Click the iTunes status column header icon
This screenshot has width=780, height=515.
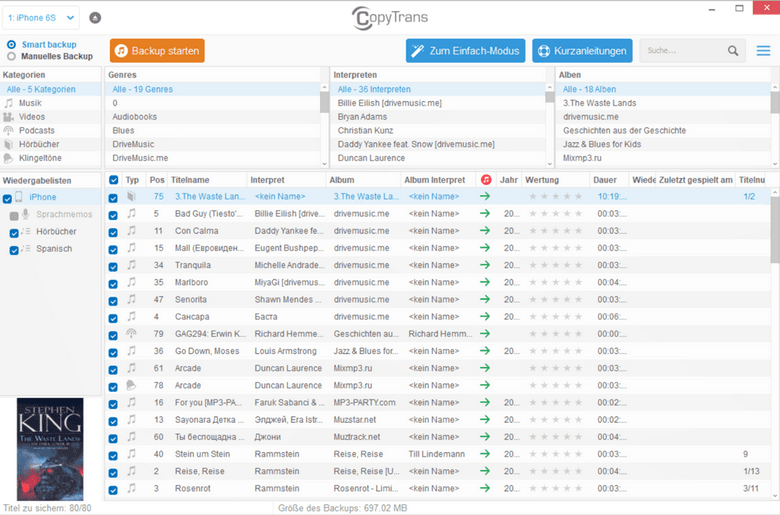[x=486, y=180]
